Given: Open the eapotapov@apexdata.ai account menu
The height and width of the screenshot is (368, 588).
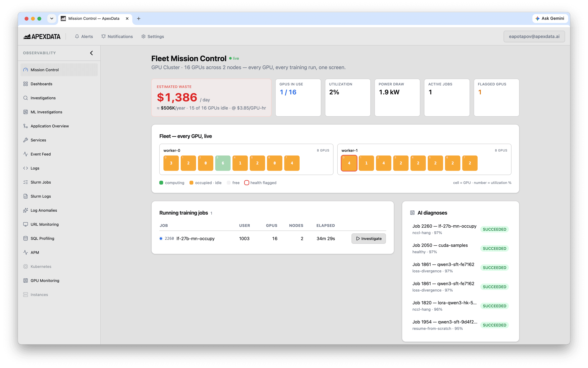Looking at the screenshot, I should (534, 37).
